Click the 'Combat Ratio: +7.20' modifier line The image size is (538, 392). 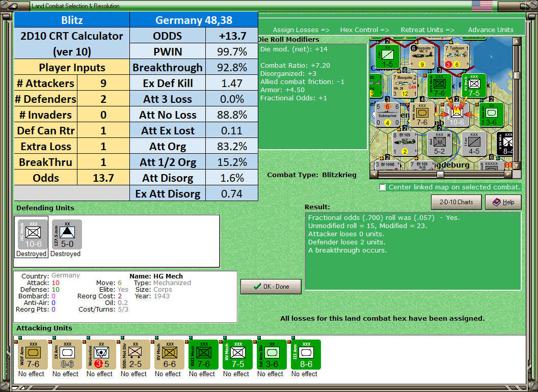295,66
